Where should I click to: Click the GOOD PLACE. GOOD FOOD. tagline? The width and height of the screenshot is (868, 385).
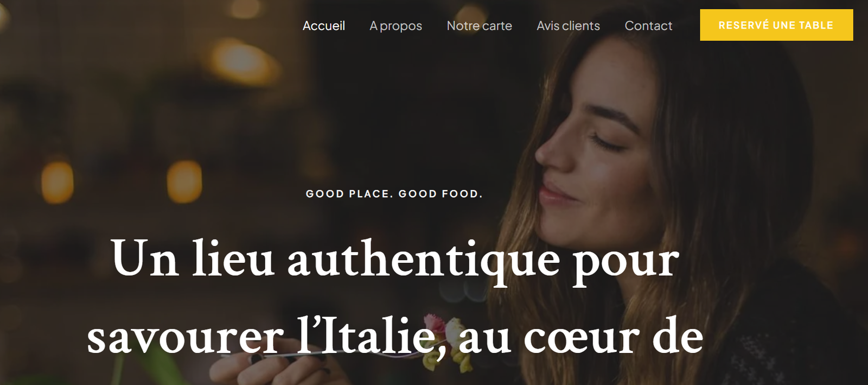click(394, 194)
